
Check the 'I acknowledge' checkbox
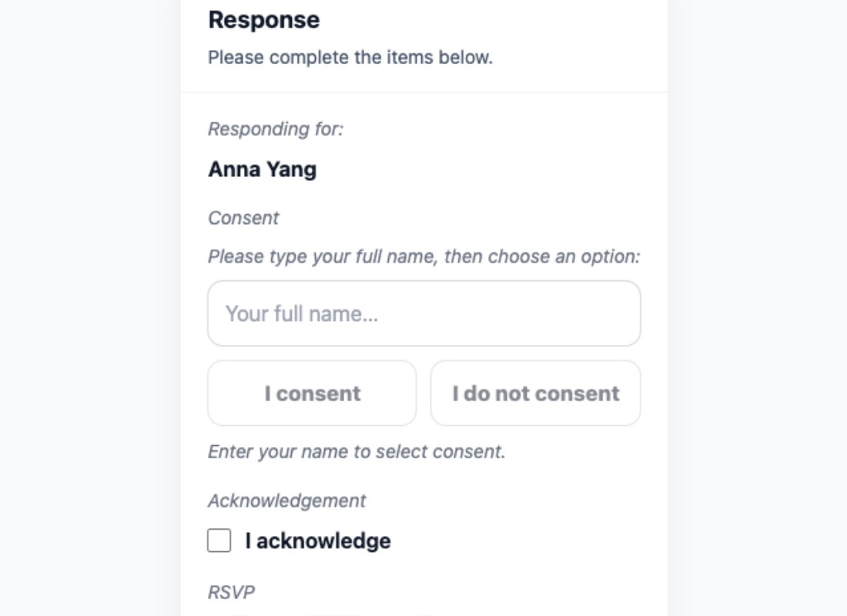[218, 541]
